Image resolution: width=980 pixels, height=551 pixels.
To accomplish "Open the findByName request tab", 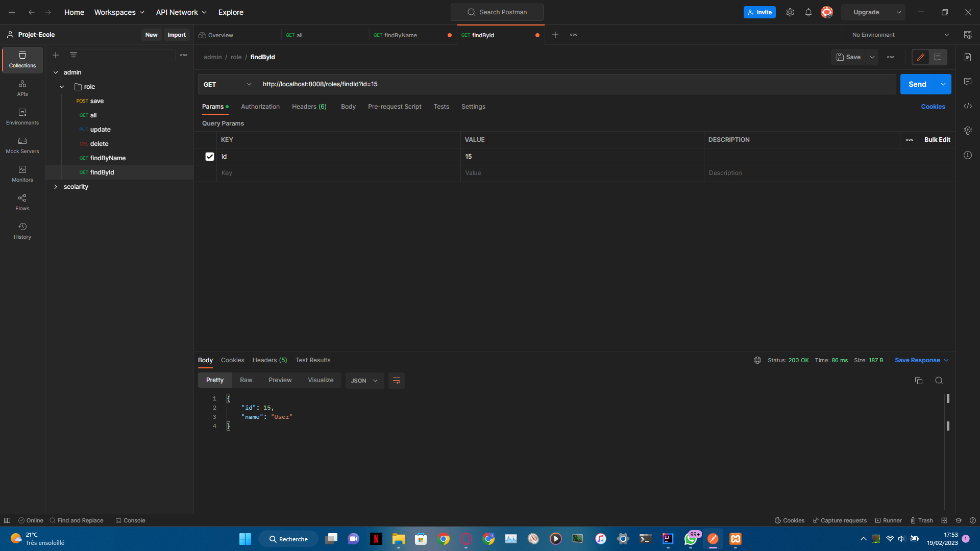I will tap(412, 35).
